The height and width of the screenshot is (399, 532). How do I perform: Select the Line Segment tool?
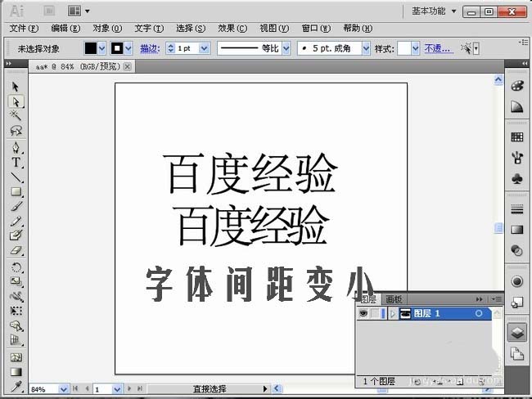coord(16,177)
